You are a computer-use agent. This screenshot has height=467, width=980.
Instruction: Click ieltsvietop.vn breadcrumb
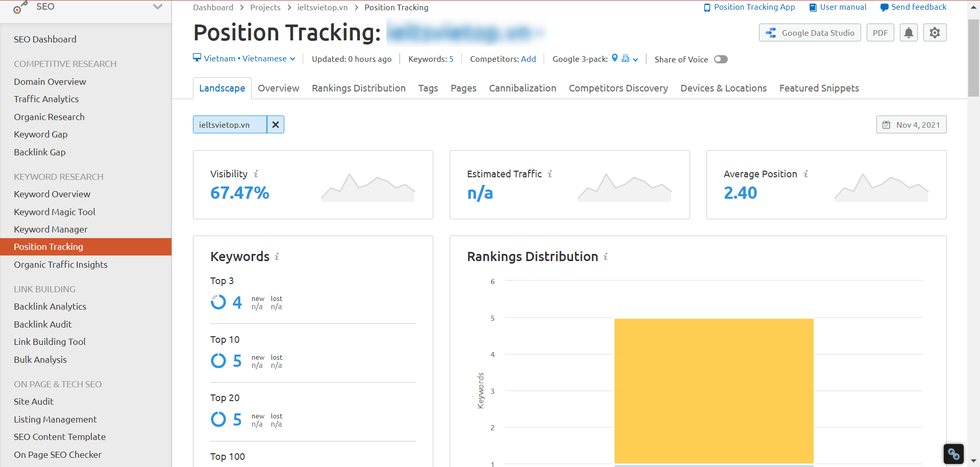[323, 8]
